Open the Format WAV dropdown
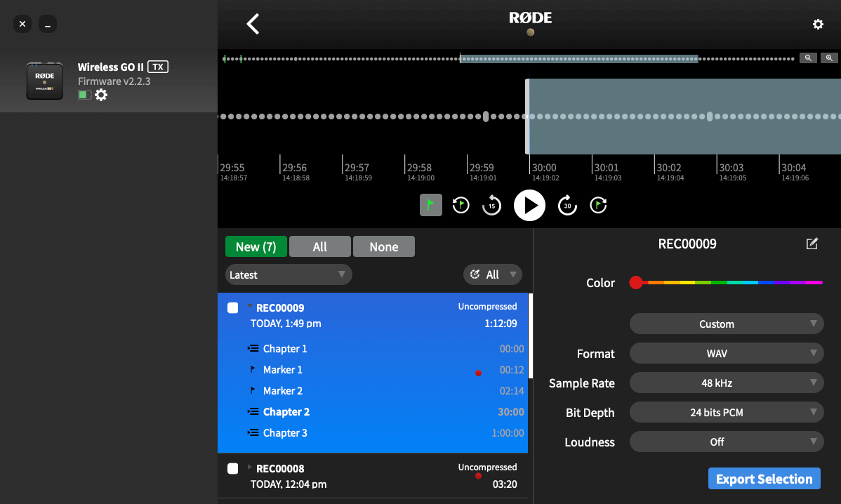The image size is (841, 504). tap(726, 354)
